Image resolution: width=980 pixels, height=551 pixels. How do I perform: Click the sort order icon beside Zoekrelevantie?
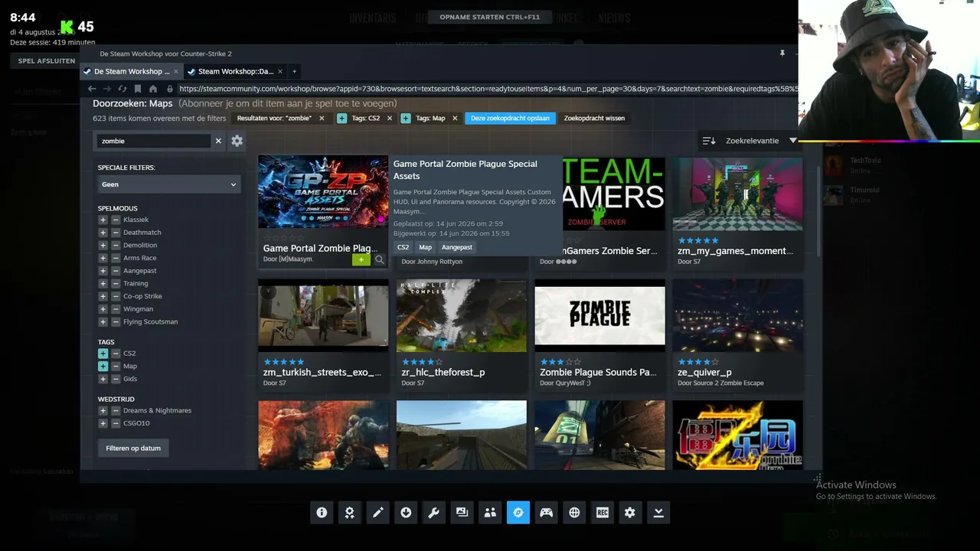pyautogui.click(x=709, y=141)
